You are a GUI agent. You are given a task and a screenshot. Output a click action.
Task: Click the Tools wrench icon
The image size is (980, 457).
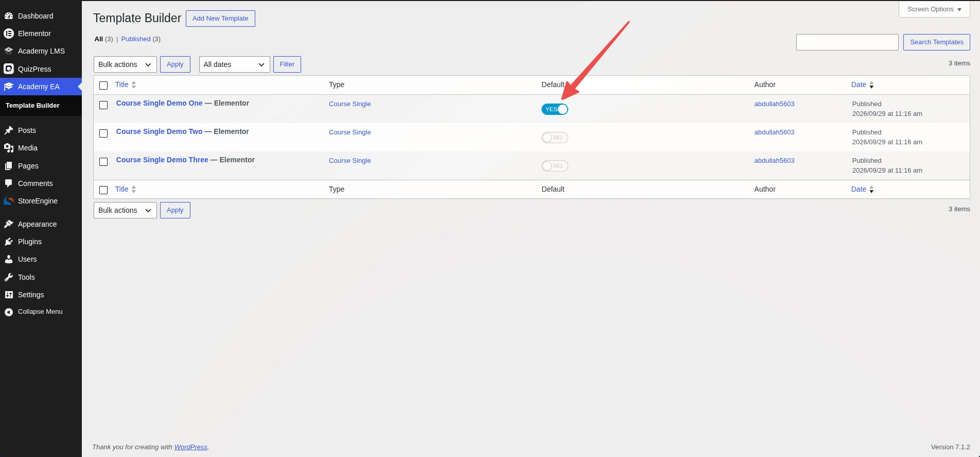click(9, 277)
